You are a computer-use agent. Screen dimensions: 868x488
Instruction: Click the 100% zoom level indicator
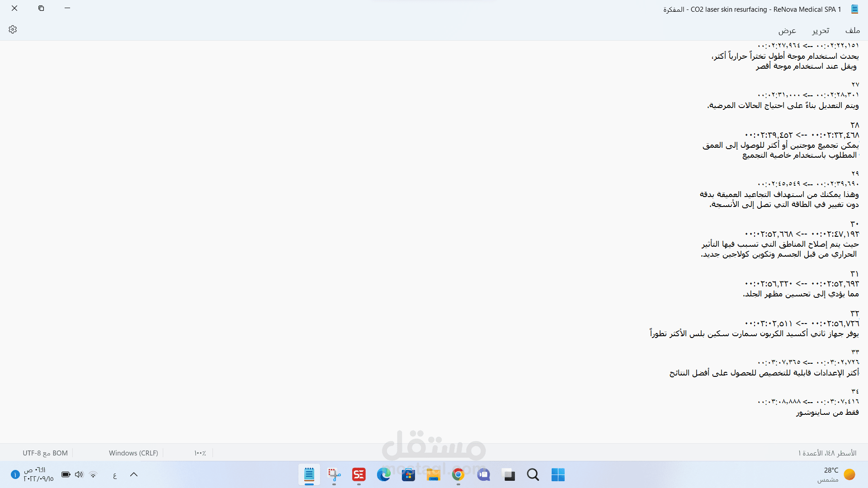point(200,453)
